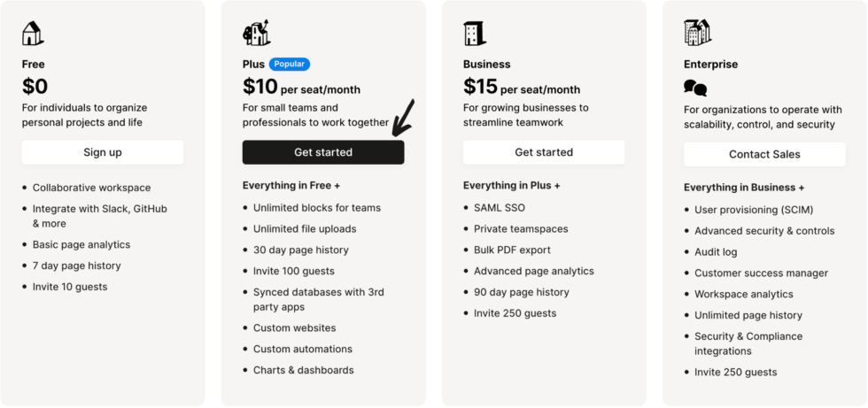The height and width of the screenshot is (408, 868).
Task: Click the $10 per seat/month price
Action: pos(301,87)
